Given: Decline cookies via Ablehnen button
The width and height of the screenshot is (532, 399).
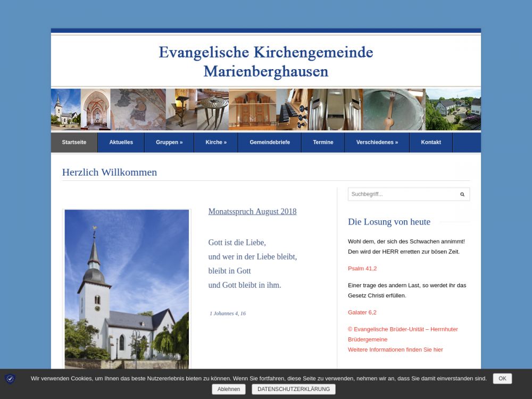Looking at the screenshot, I should coord(228,389).
